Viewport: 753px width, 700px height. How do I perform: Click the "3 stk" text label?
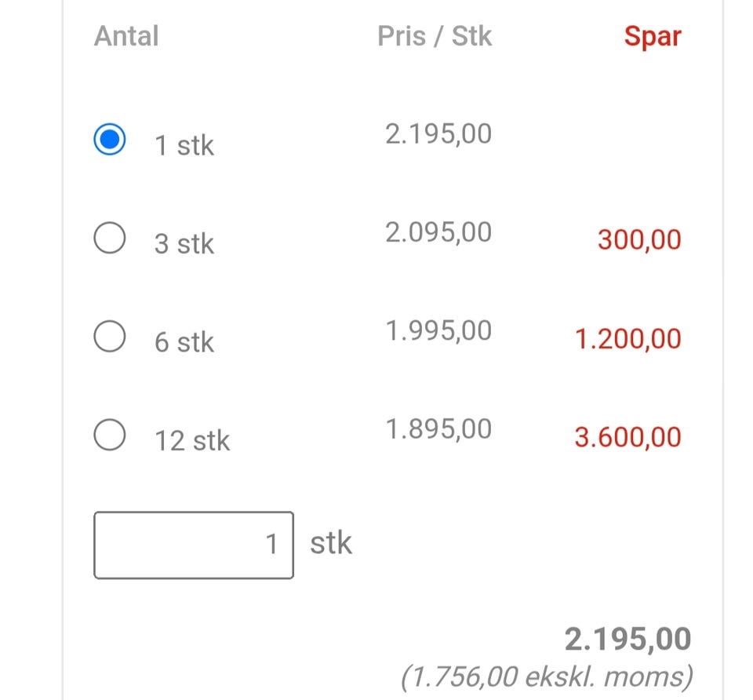click(184, 244)
